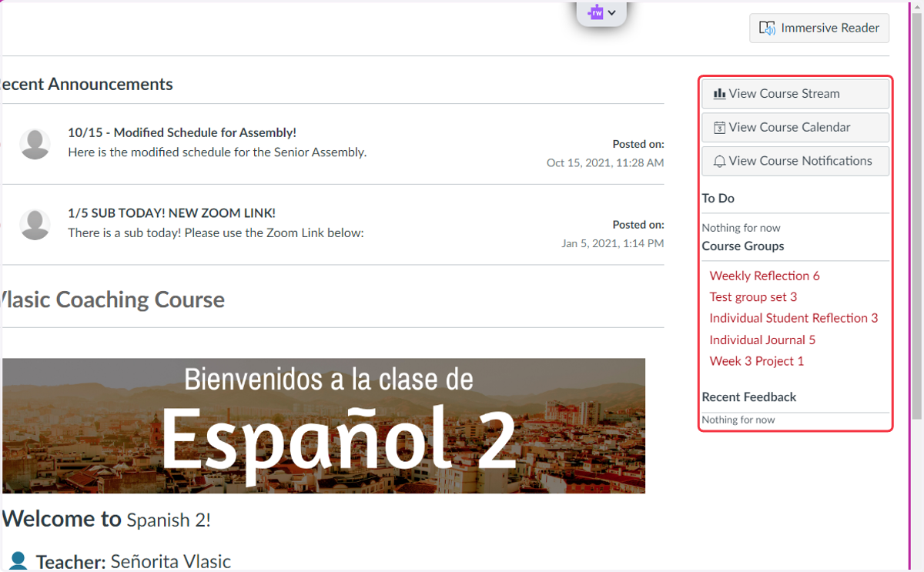Image resolution: width=924 pixels, height=572 pixels.
Task: Click the Immersive Reader book-speaker icon
Action: tap(767, 28)
